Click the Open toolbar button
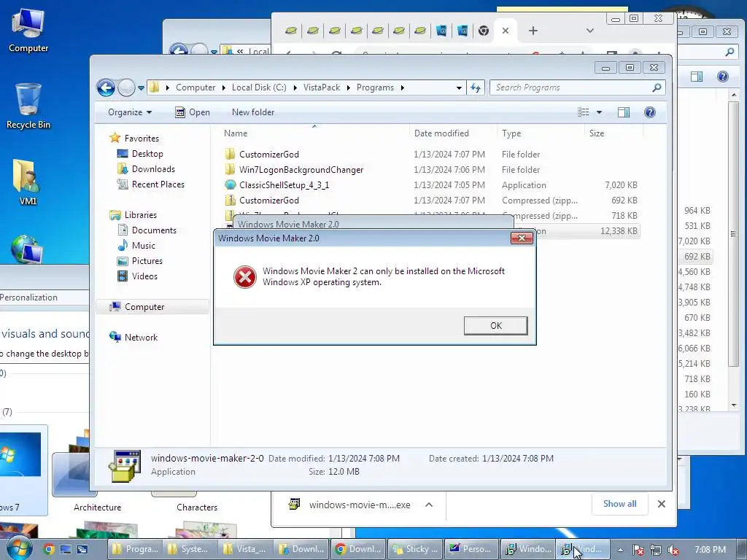 (193, 112)
